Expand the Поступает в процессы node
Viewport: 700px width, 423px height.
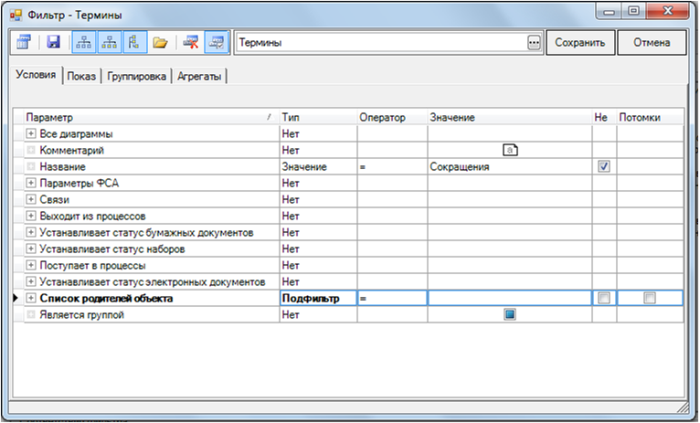point(31,265)
